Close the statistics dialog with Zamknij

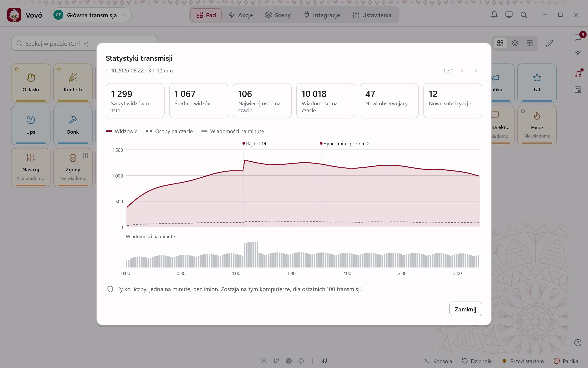pyautogui.click(x=466, y=309)
